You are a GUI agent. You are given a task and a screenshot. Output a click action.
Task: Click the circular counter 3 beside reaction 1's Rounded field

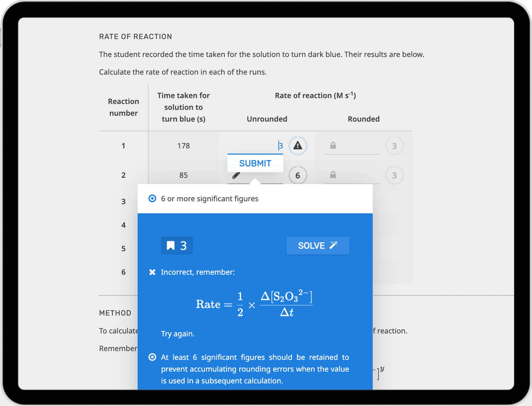394,146
